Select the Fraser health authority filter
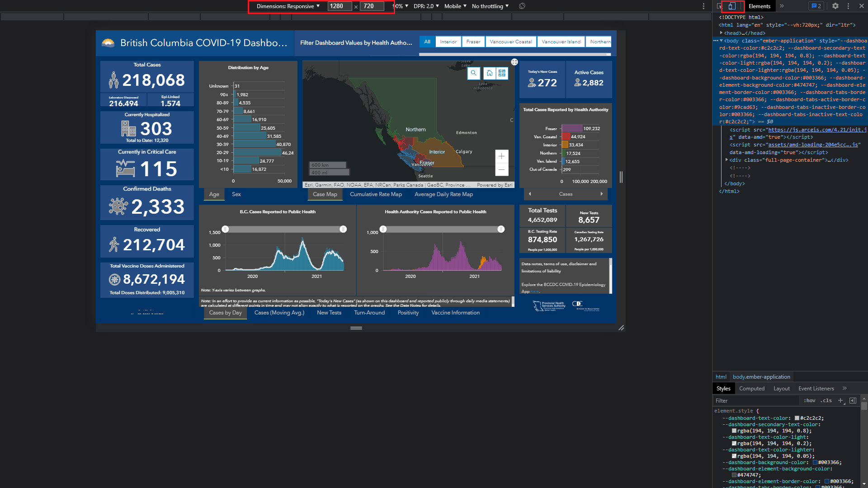The width and height of the screenshot is (868, 488). tap(473, 42)
